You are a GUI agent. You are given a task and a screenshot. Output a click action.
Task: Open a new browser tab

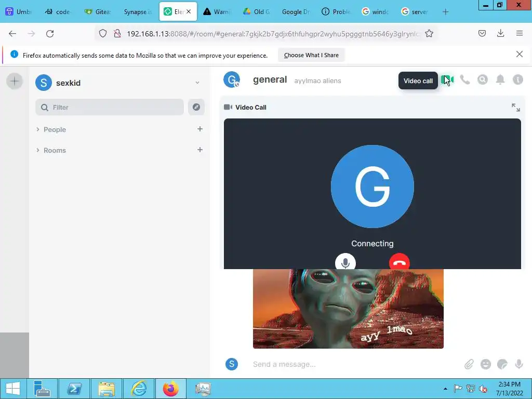445,12
